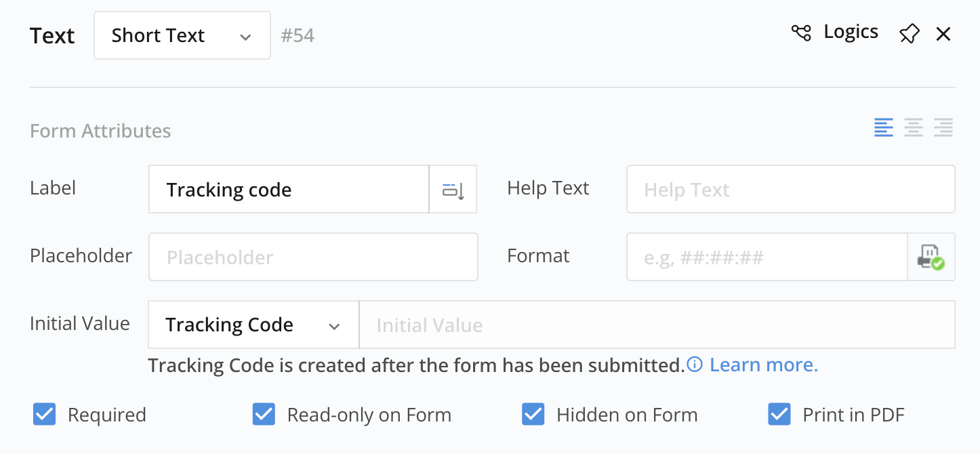Pin the field settings panel
The image size is (980, 454).
click(x=909, y=34)
